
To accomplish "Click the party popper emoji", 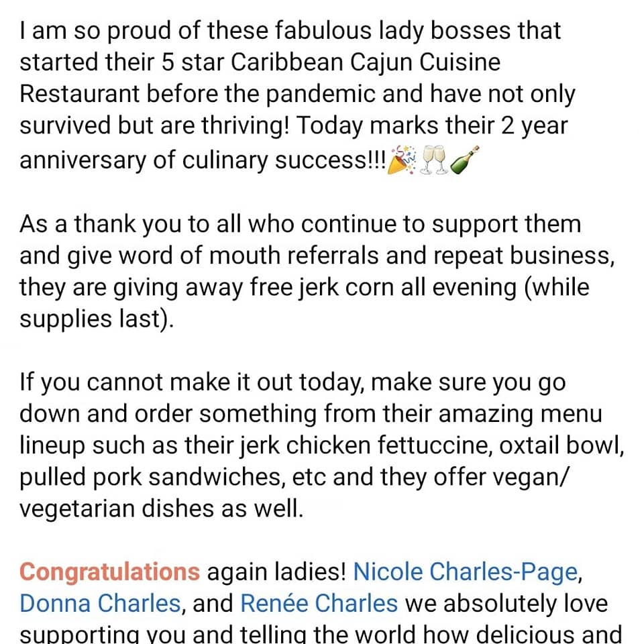I will click(x=401, y=160).
